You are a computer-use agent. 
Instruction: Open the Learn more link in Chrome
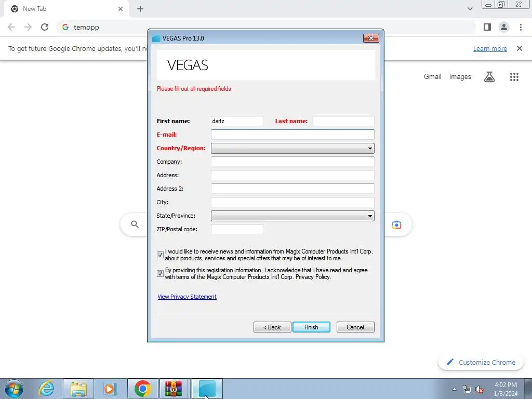point(490,48)
